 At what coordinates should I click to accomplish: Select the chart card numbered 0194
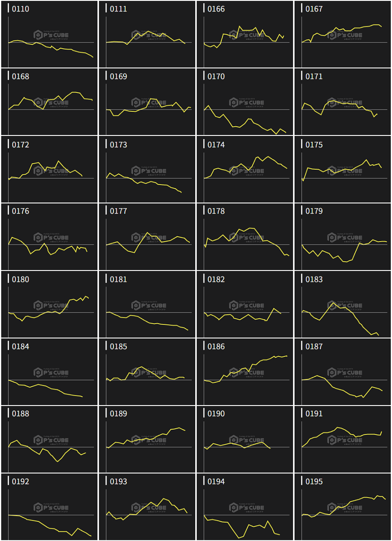[245, 507]
